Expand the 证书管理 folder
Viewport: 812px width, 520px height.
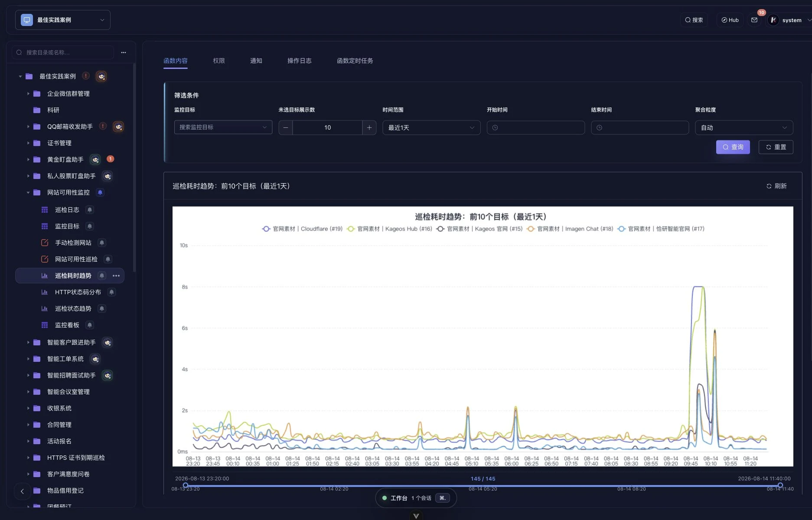(28, 143)
